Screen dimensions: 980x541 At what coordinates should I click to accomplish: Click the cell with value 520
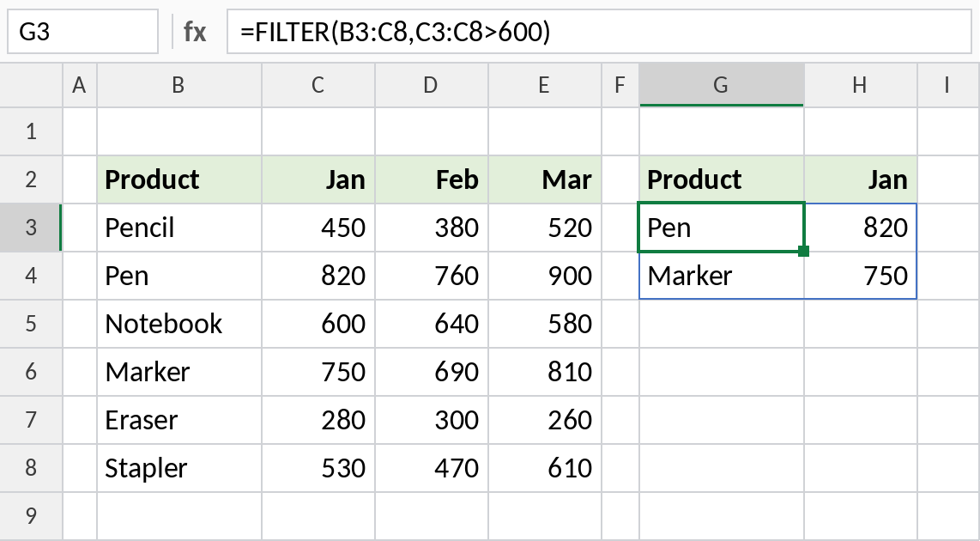(x=544, y=228)
